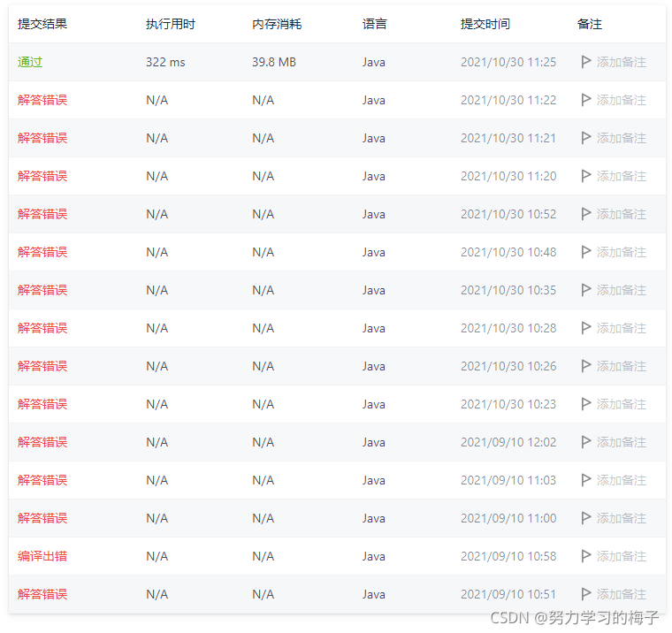The width and height of the screenshot is (672, 633).
Task: Click the flag icon for the 10:52 submission
Action: pos(586,214)
